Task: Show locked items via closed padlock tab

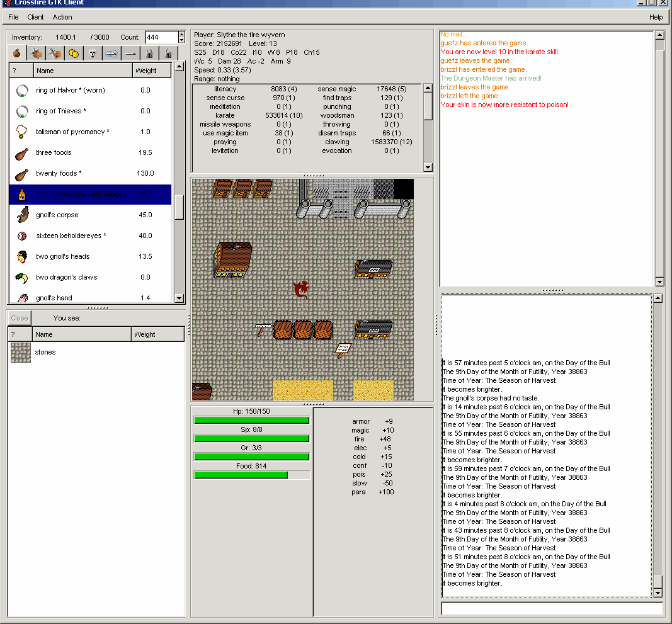Action: pyautogui.click(x=149, y=53)
